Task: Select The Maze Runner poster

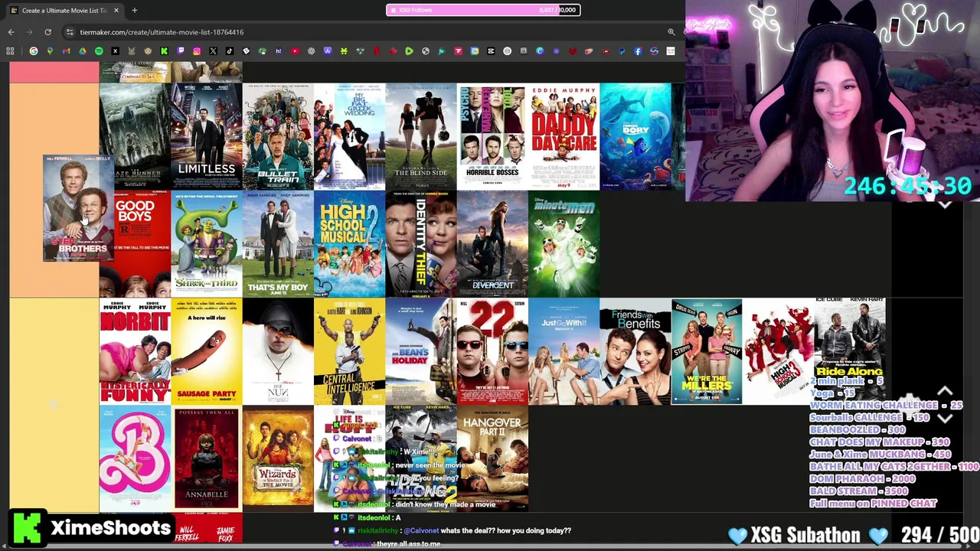Action: tap(135, 136)
